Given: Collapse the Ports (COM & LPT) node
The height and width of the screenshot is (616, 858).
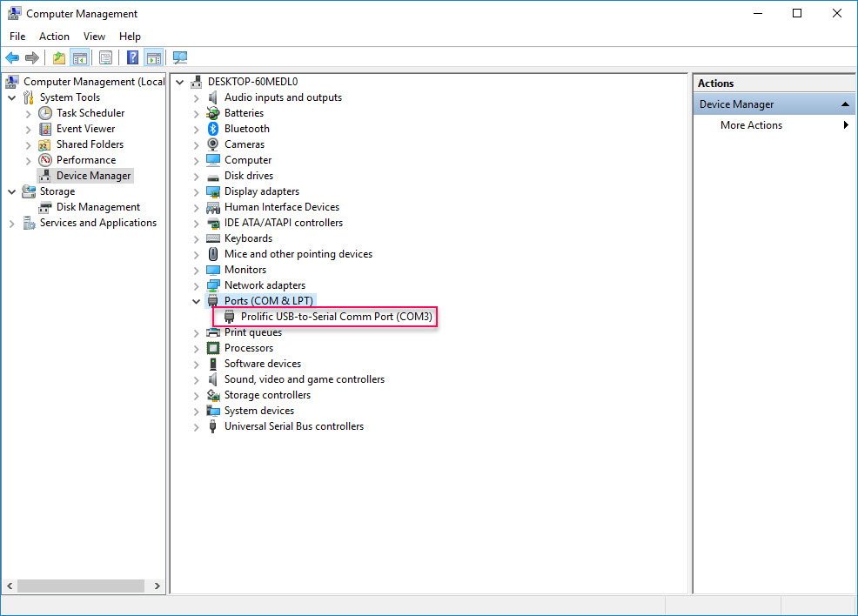Looking at the screenshot, I should pos(196,301).
